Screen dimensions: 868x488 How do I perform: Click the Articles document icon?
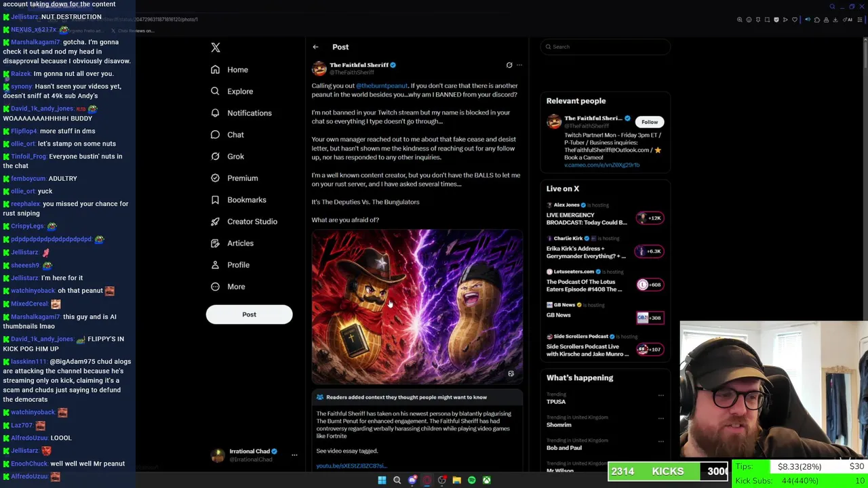point(215,243)
